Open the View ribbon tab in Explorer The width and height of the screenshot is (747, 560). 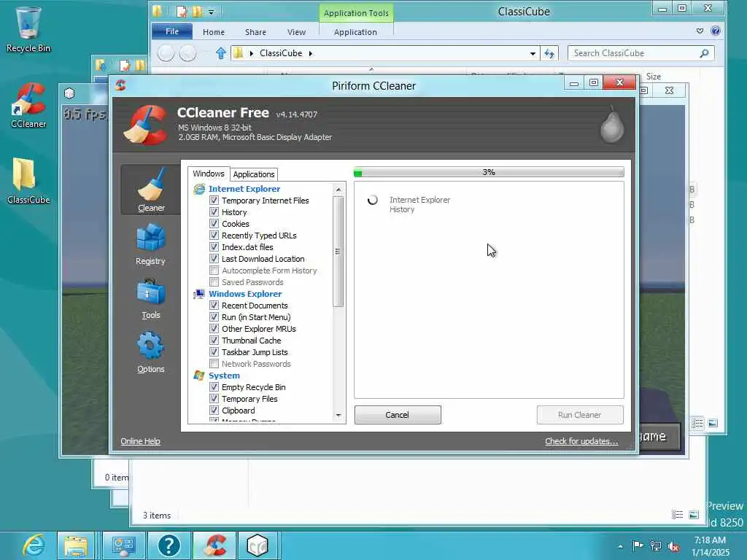(x=296, y=32)
